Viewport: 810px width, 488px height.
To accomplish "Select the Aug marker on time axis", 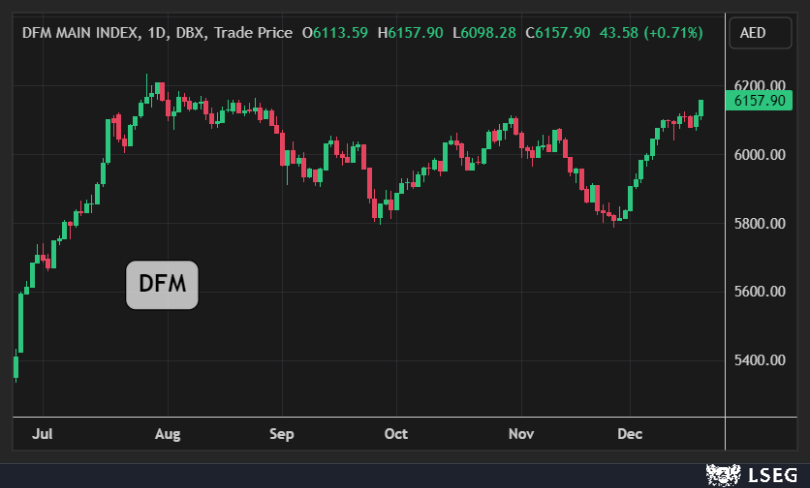I will coord(168,434).
